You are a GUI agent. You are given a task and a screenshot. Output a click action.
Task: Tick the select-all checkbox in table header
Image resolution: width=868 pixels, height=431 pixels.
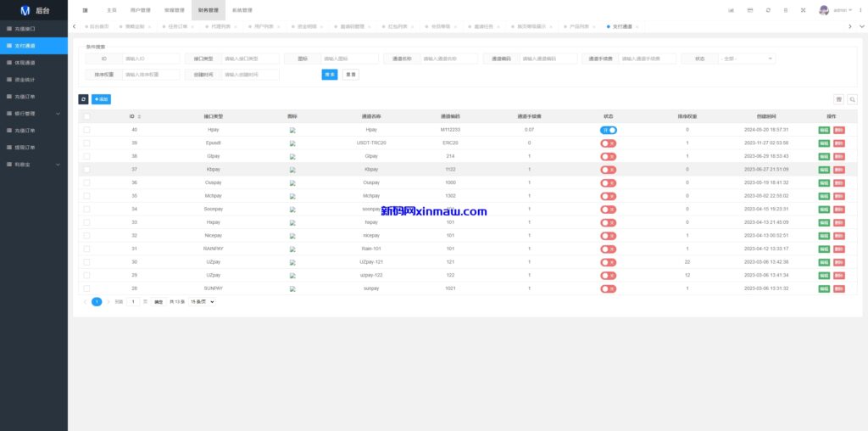tap(86, 116)
